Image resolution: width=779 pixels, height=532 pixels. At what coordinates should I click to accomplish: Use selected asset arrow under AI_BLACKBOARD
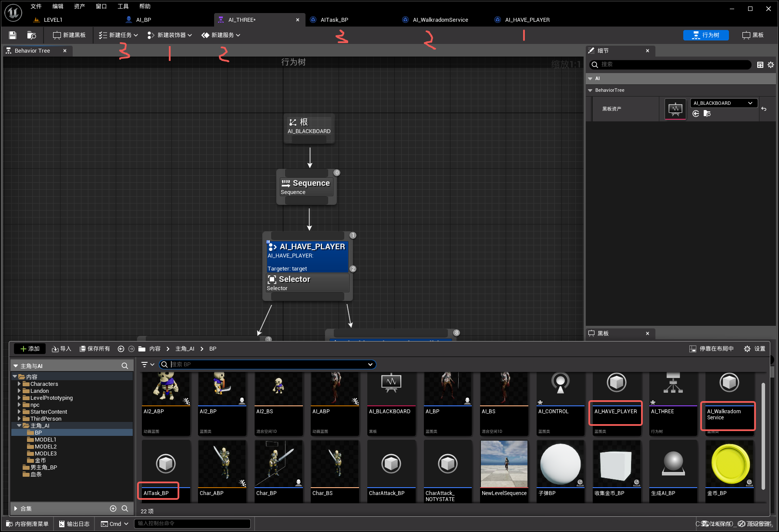click(x=696, y=114)
